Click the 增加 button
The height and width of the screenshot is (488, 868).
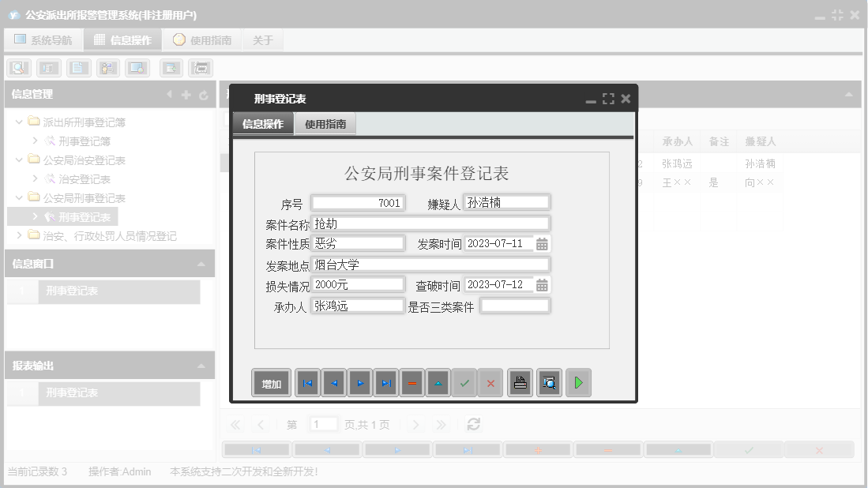tap(270, 383)
